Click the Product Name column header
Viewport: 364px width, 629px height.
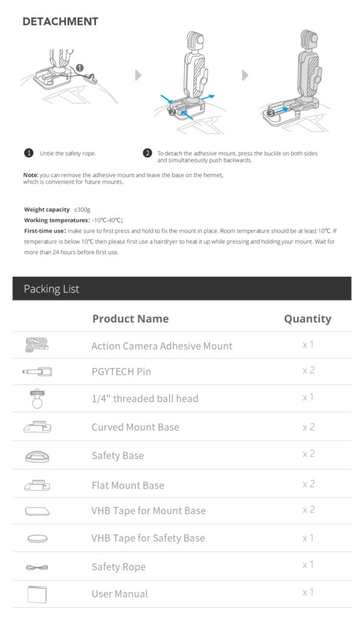[x=130, y=318]
